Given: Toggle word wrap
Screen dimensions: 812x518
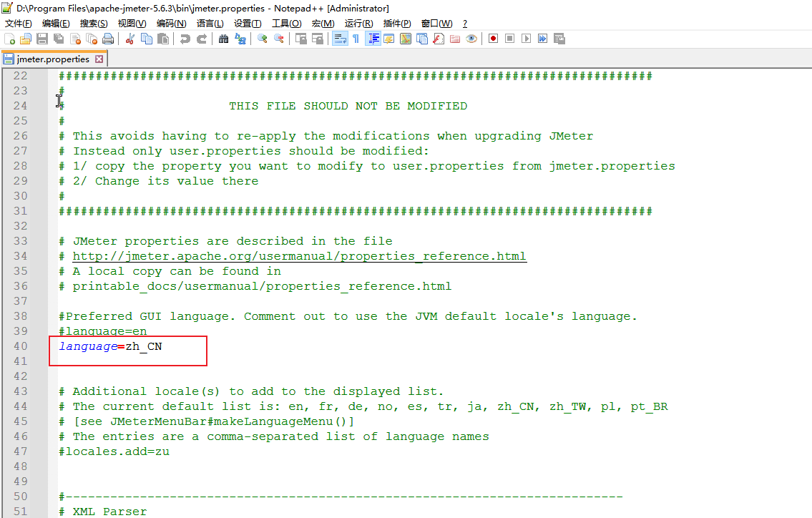Looking at the screenshot, I should pyautogui.click(x=339, y=39).
